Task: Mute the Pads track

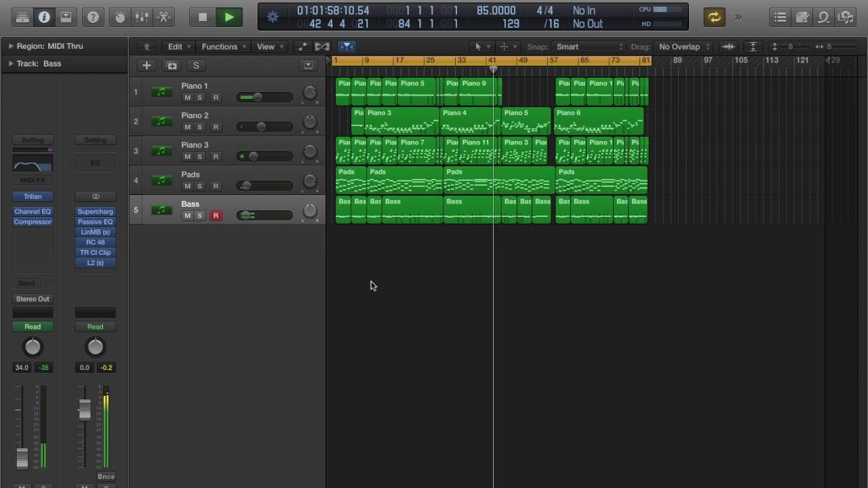Action: pyautogui.click(x=187, y=186)
